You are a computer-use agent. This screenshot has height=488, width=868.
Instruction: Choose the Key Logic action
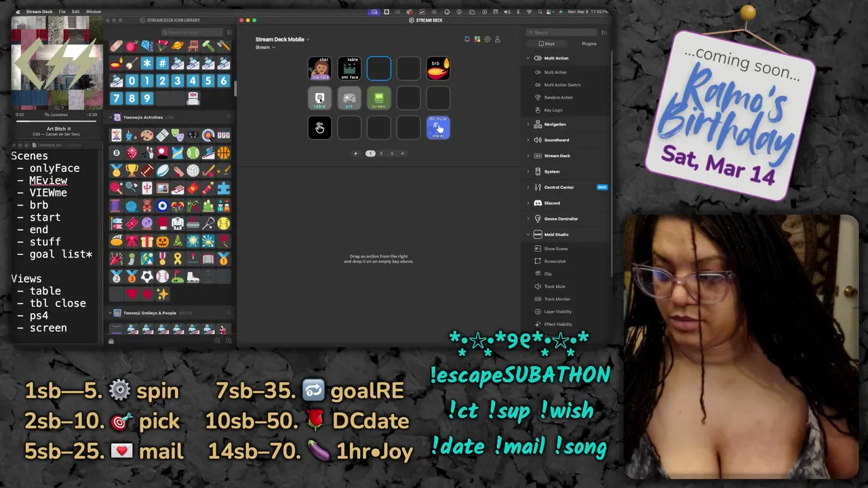(553, 110)
